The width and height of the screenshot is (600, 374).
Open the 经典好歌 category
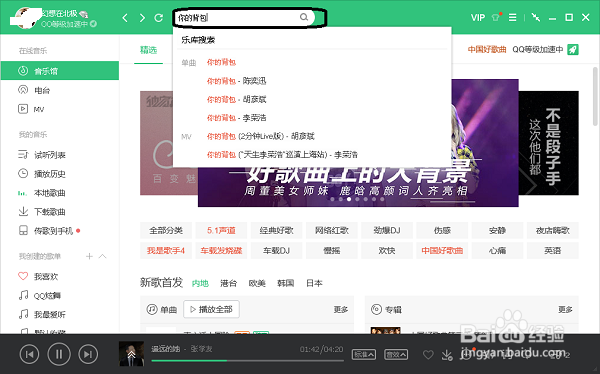276,230
